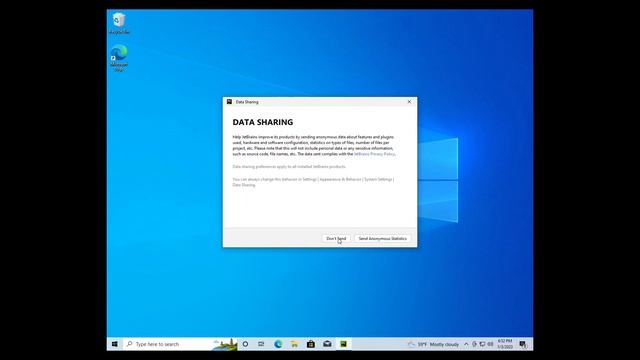Viewport: 640px width, 360px height.
Task: Open volume control in system tray
Action: [x=490, y=344]
